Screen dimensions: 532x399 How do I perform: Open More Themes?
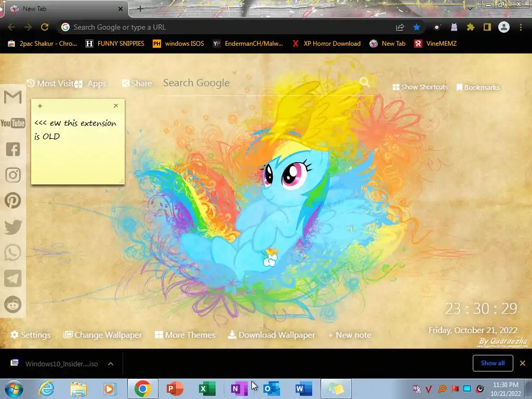185,335
